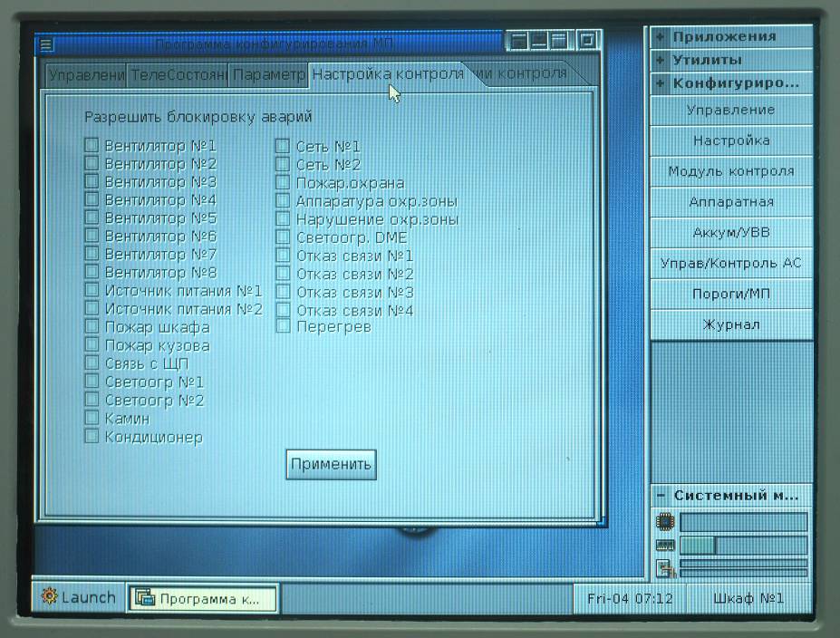The height and width of the screenshot is (638, 840).
Task: Open the Аппаратная panel item
Action: coord(731,202)
